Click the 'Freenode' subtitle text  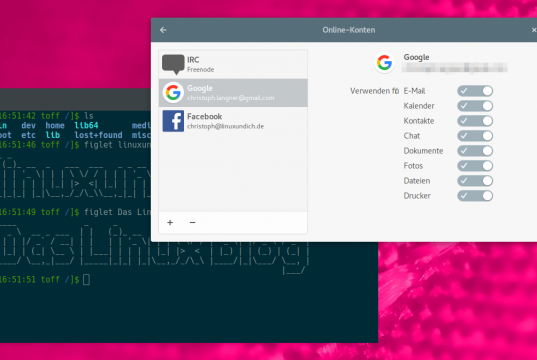[x=200, y=70]
